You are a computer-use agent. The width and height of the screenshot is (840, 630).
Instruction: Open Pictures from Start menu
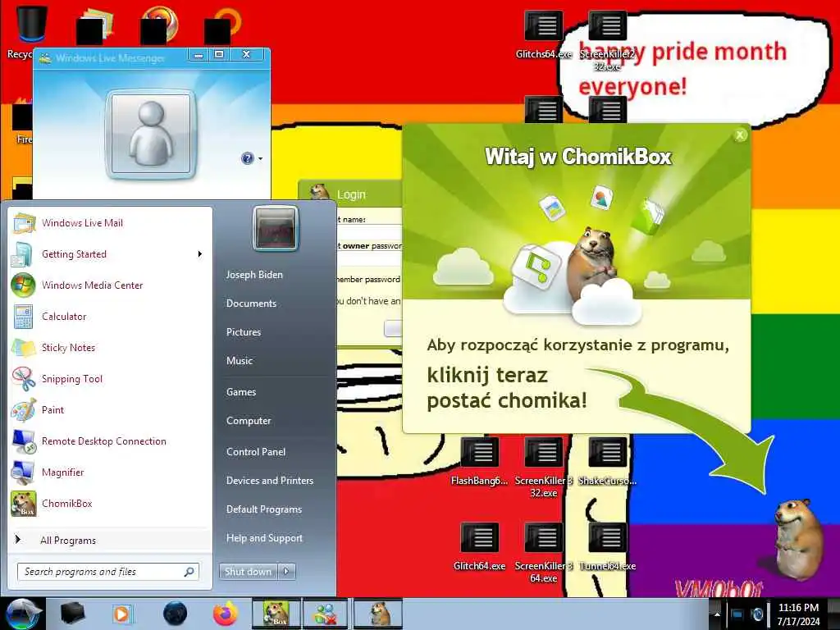click(x=243, y=332)
